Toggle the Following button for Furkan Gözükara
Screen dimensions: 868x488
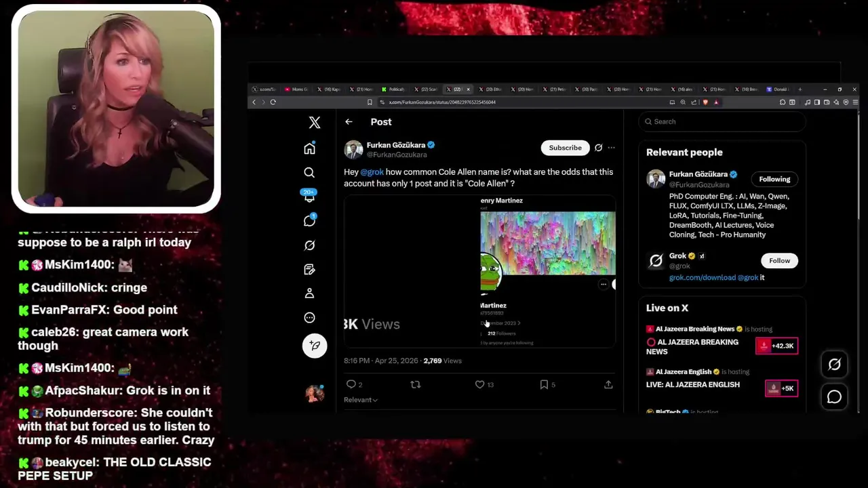tap(774, 179)
